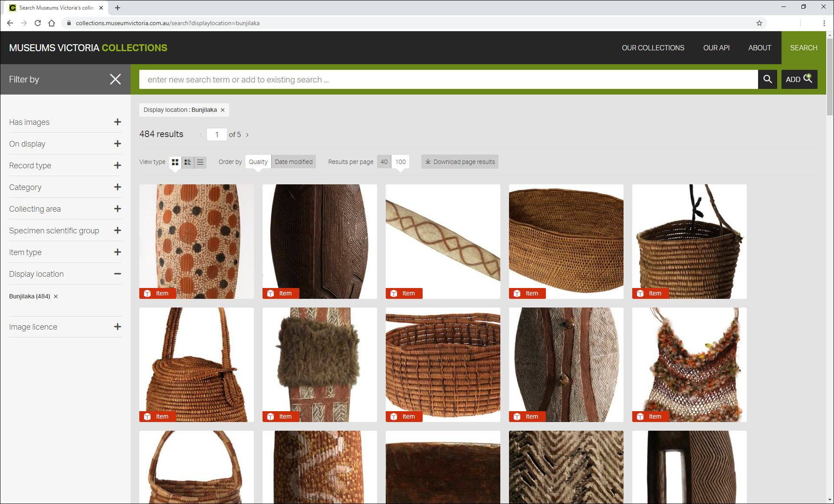Select the grid view type icon
The height and width of the screenshot is (504, 834).
[175, 162]
